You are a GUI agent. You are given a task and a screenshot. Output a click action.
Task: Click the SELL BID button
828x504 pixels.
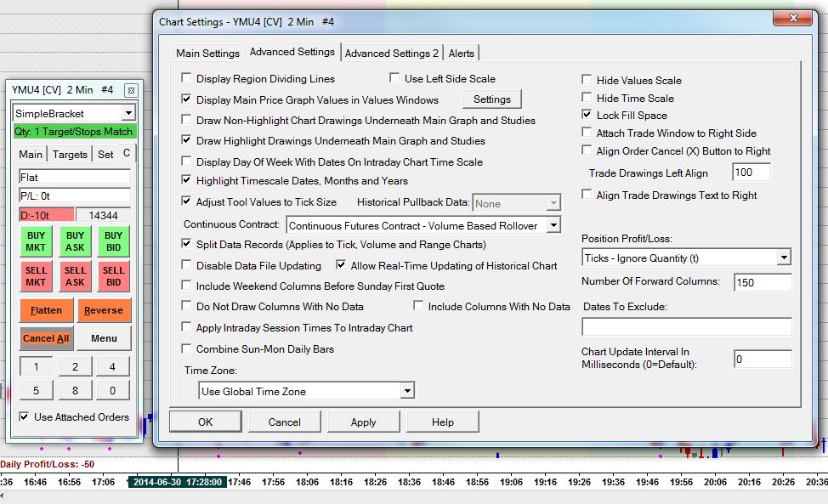[114, 276]
